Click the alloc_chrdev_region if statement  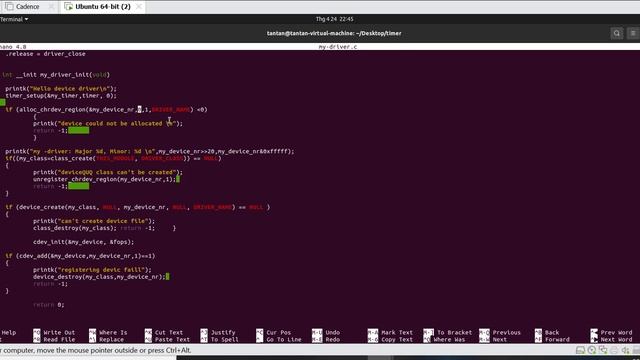pos(106,109)
